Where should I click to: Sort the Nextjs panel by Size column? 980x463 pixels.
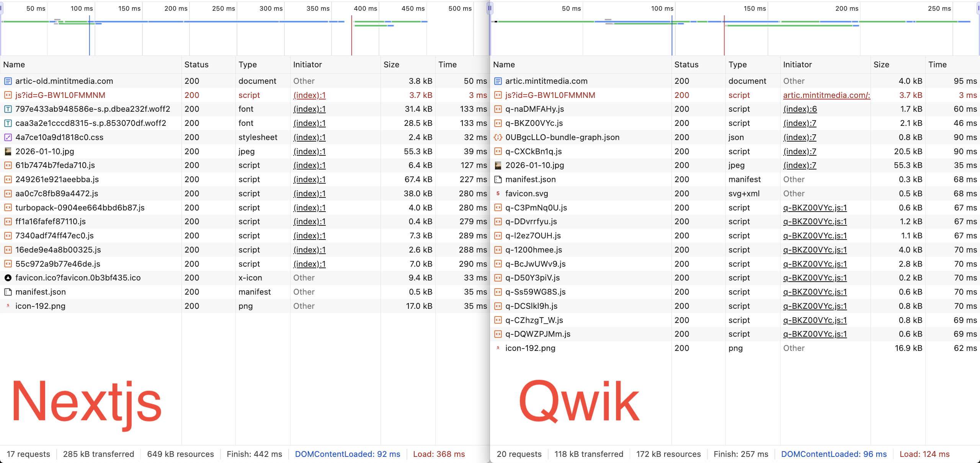[x=392, y=64]
